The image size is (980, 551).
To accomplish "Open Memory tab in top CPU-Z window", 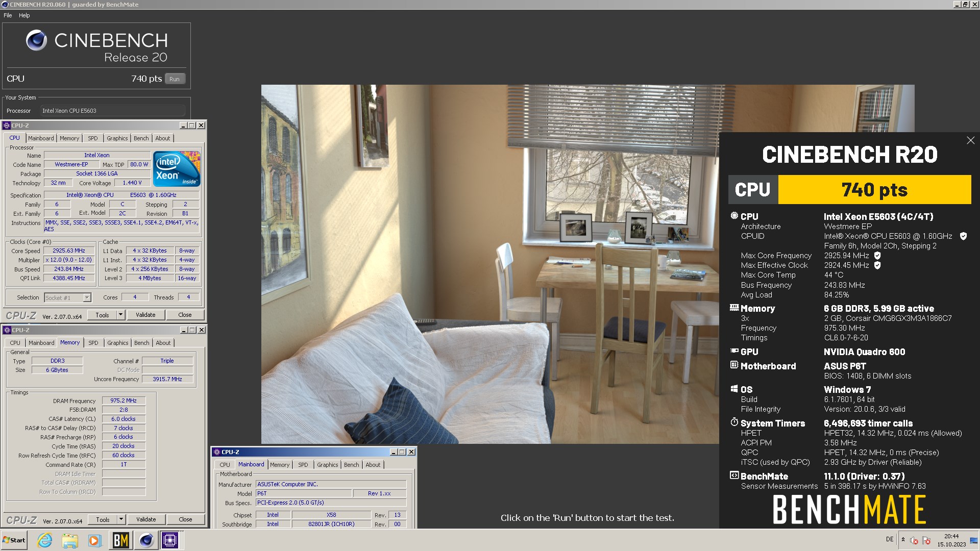I will tap(69, 138).
